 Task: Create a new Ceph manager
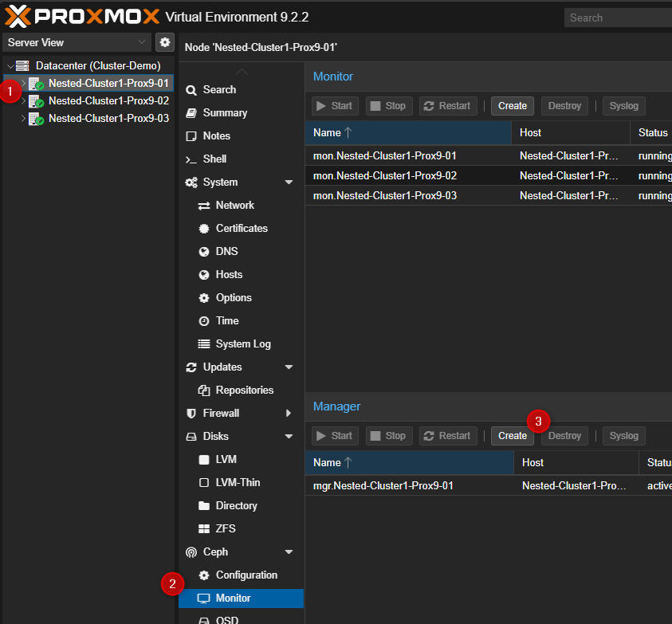pos(513,436)
